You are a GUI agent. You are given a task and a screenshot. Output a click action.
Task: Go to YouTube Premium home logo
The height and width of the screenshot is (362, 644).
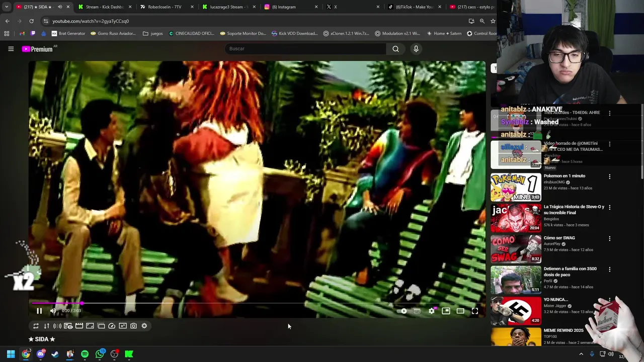click(38, 49)
